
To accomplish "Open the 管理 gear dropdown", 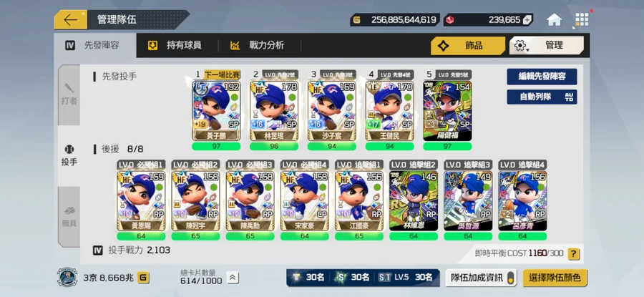I will 546,46.
